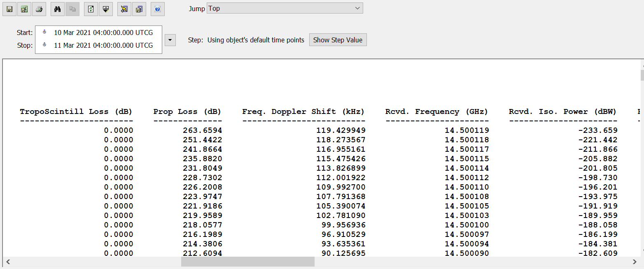644x269 pixels.
Task: Click Prop Loss value 263.6594
Action: pos(202,130)
